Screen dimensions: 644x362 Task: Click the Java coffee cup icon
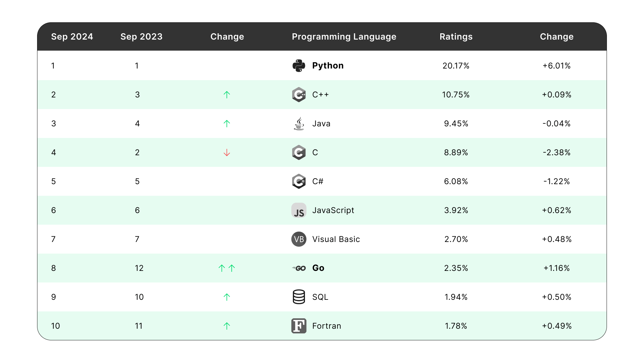(x=299, y=123)
